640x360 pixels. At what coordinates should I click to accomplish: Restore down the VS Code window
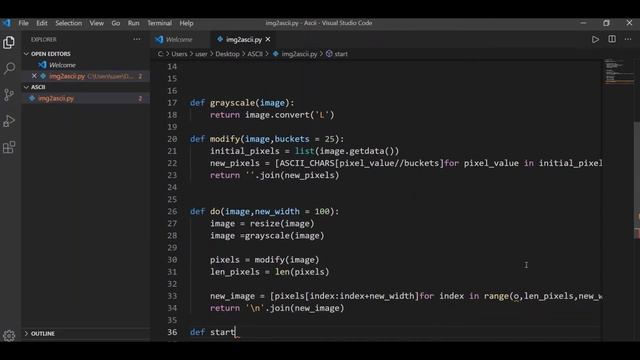click(606, 23)
